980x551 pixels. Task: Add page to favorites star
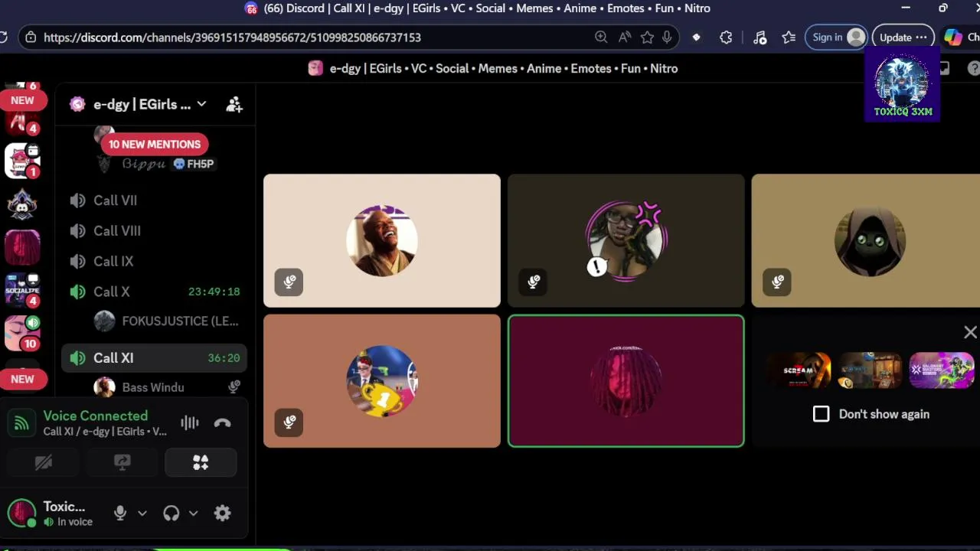[648, 37]
